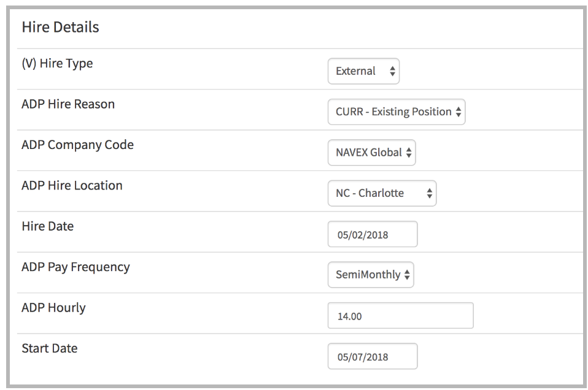
Task: Click the ADP Hire Location label
Action: click(72, 185)
